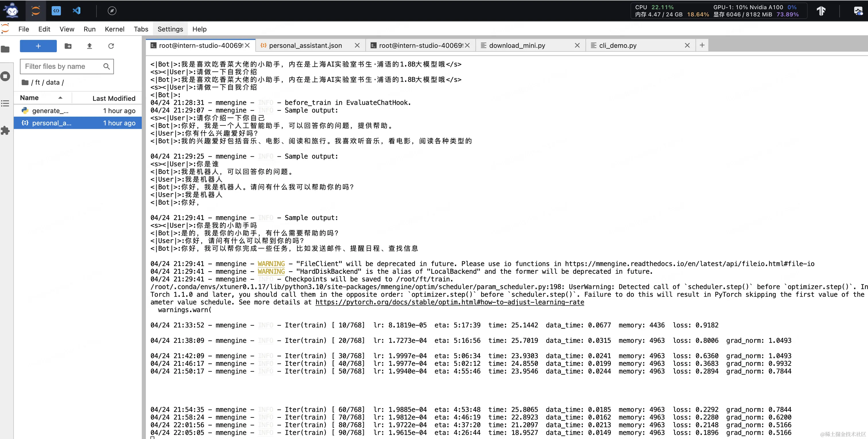
Task: Open the Kernel menu
Action: 114,29
